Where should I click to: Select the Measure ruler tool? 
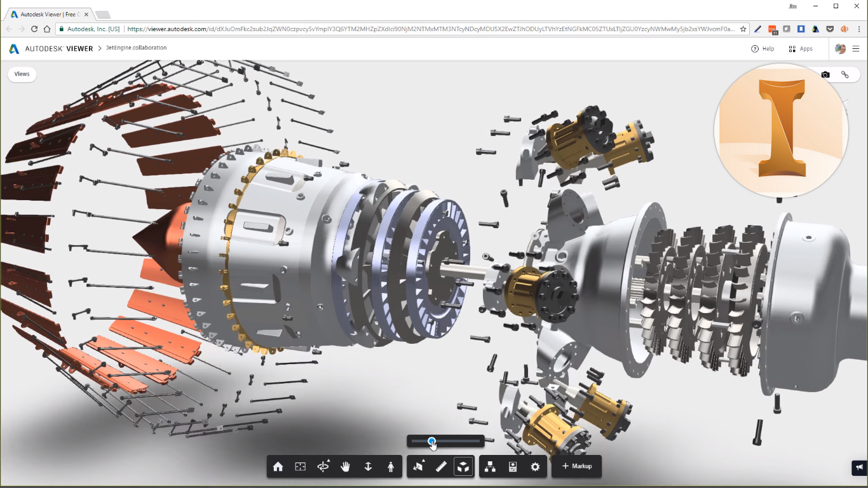click(x=441, y=467)
